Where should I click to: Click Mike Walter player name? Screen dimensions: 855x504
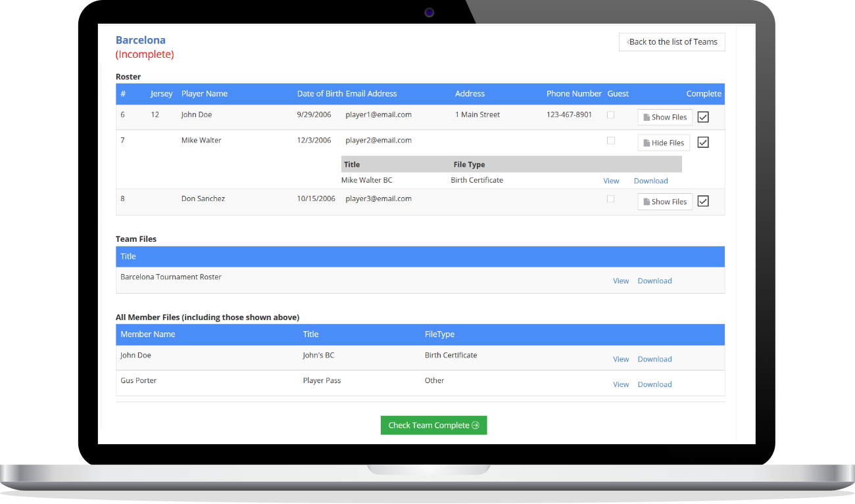click(x=201, y=141)
